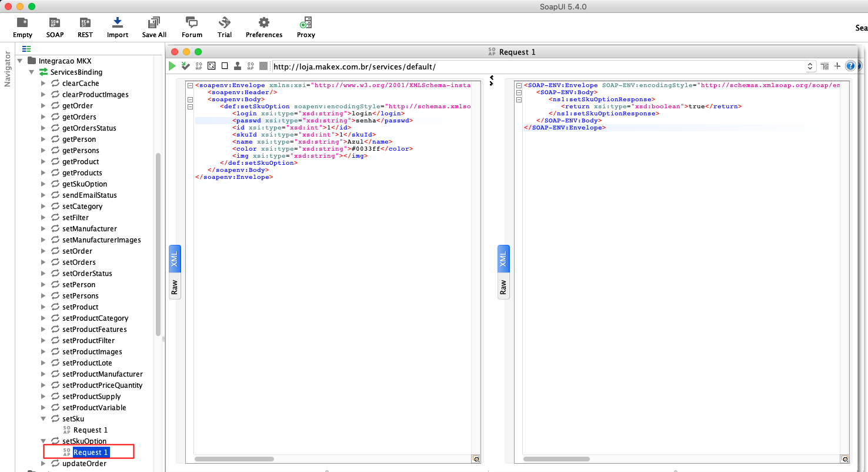Select Request 1 under setSku
Viewport: 868px width, 472px height.
(91, 430)
